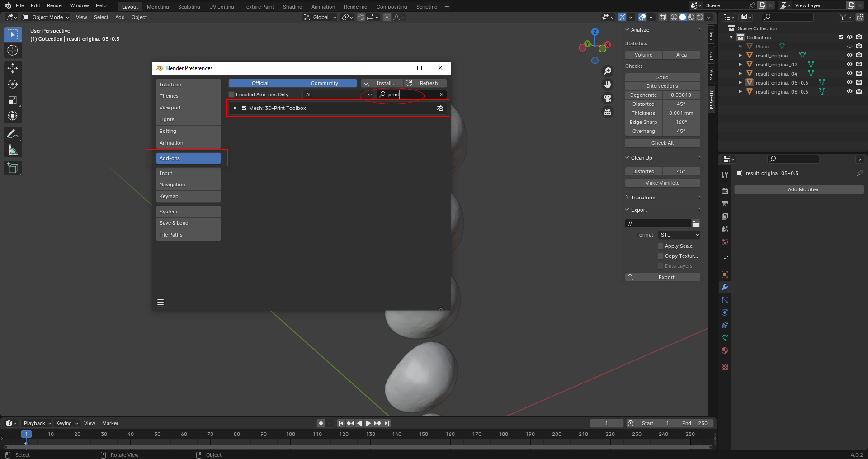The width and height of the screenshot is (868, 459).
Task: Click the export folder browse icon
Action: tap(696, 223)
